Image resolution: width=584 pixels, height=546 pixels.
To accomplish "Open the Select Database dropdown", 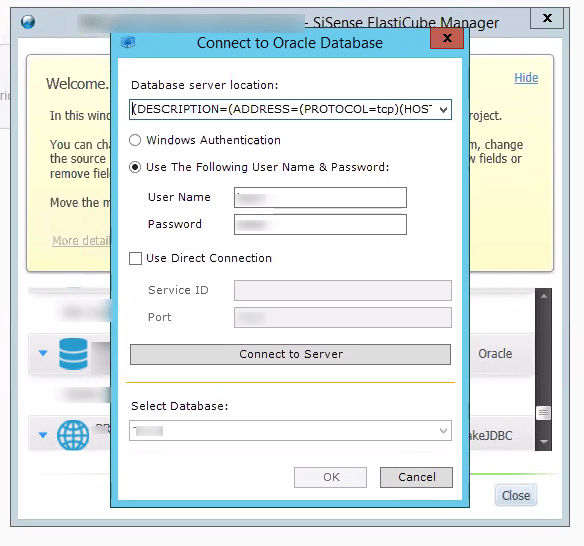I will [x=291, y=431].
